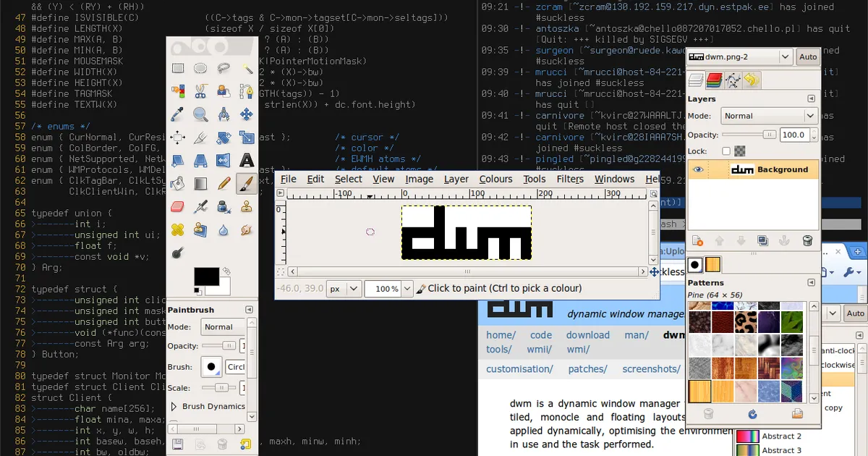Select the Ink tool

(x=224, y=207)
